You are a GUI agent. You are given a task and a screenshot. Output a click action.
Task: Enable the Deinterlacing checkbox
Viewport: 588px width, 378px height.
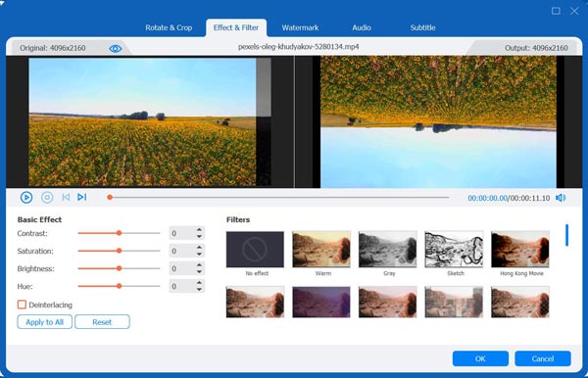22,305
